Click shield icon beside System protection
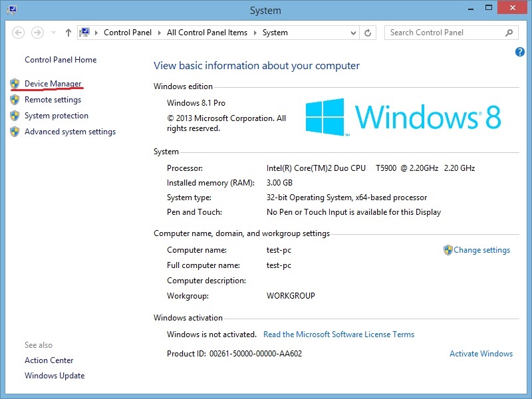 pos(15,116)
